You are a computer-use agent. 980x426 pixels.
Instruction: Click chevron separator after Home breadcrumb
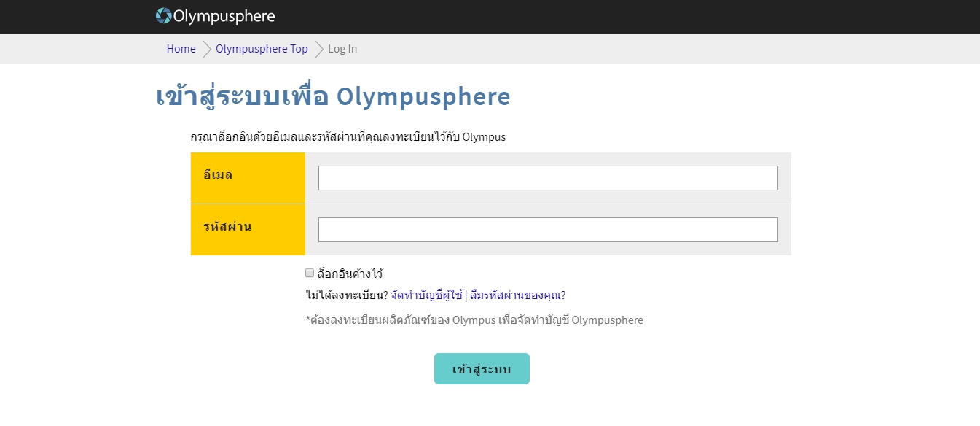coord(207,49)
